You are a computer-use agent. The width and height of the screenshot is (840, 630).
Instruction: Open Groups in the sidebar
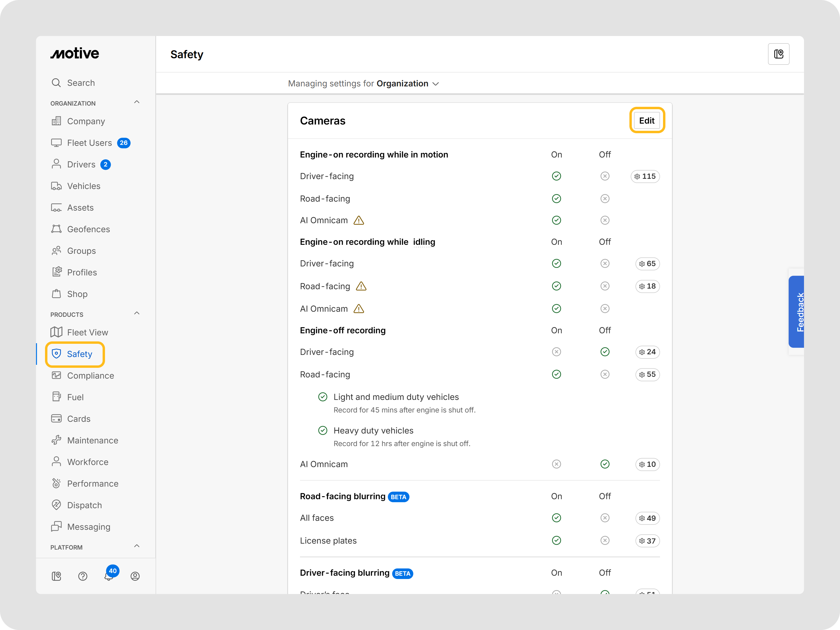click(x=74, y=251)
